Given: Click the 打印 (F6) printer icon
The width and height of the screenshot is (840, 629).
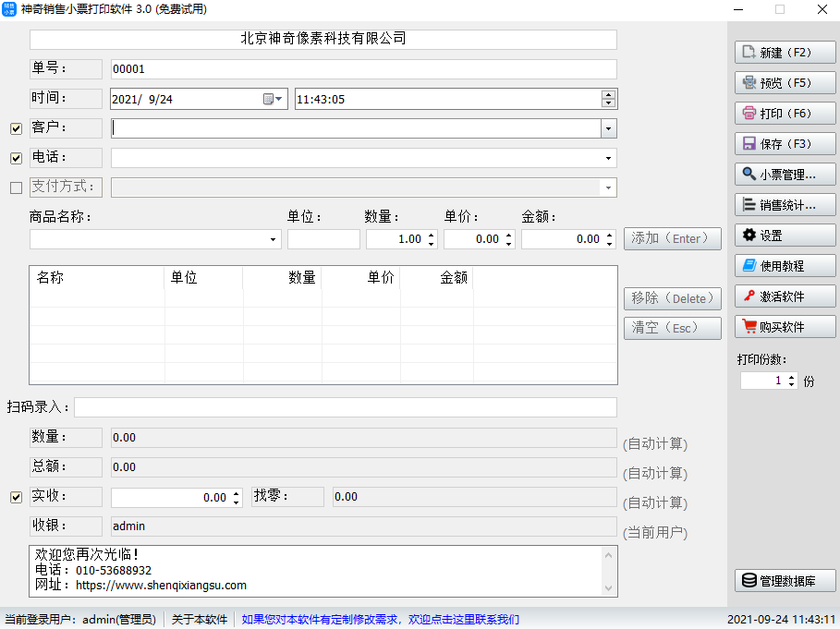Looking at the screenshot, I should [749, 113].
